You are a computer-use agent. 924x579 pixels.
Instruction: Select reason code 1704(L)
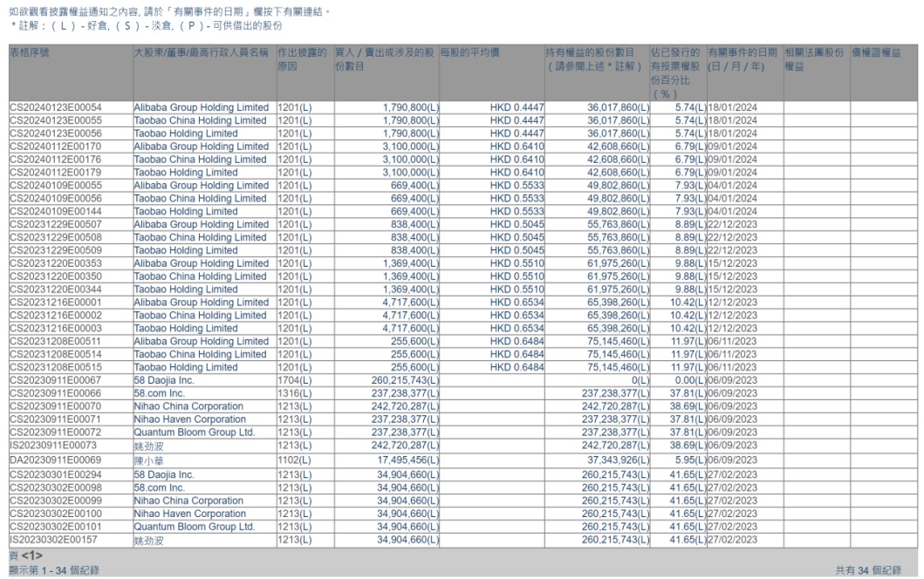click(295, 380)
